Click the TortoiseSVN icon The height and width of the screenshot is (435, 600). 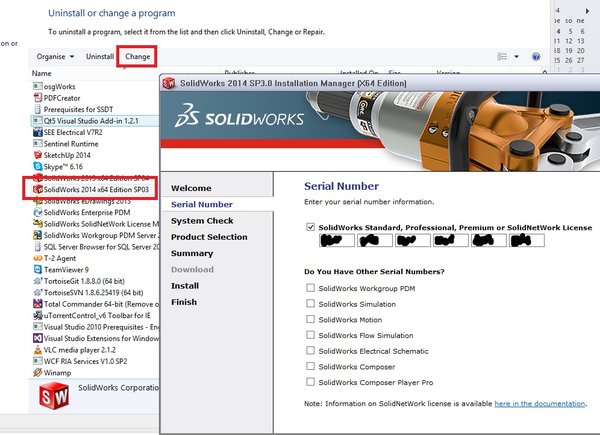[x=38, y=293]
